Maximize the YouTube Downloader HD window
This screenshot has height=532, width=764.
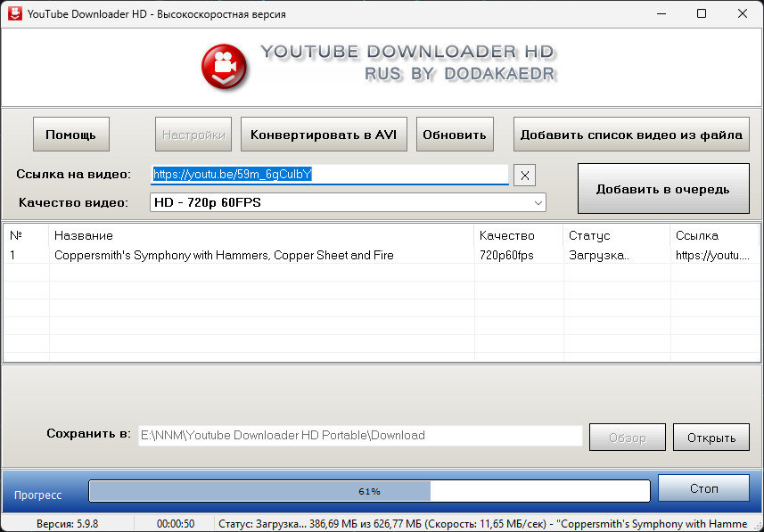coord(702,13)
